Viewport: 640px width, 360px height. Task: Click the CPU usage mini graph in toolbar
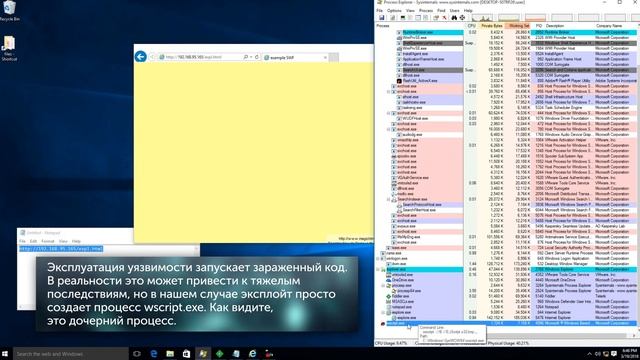482,18
